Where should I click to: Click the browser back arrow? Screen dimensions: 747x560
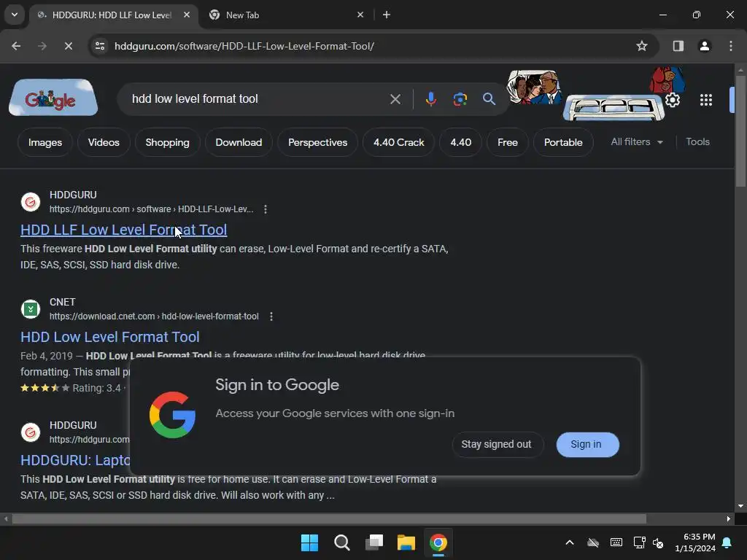[16, 46]
